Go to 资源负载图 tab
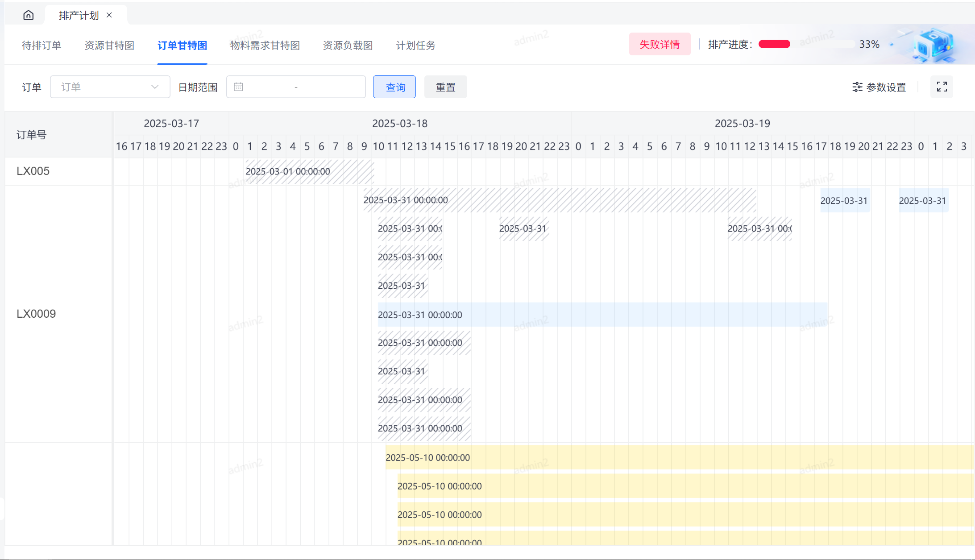The height and width of the screenshot is (560, 975). (348, 46)
